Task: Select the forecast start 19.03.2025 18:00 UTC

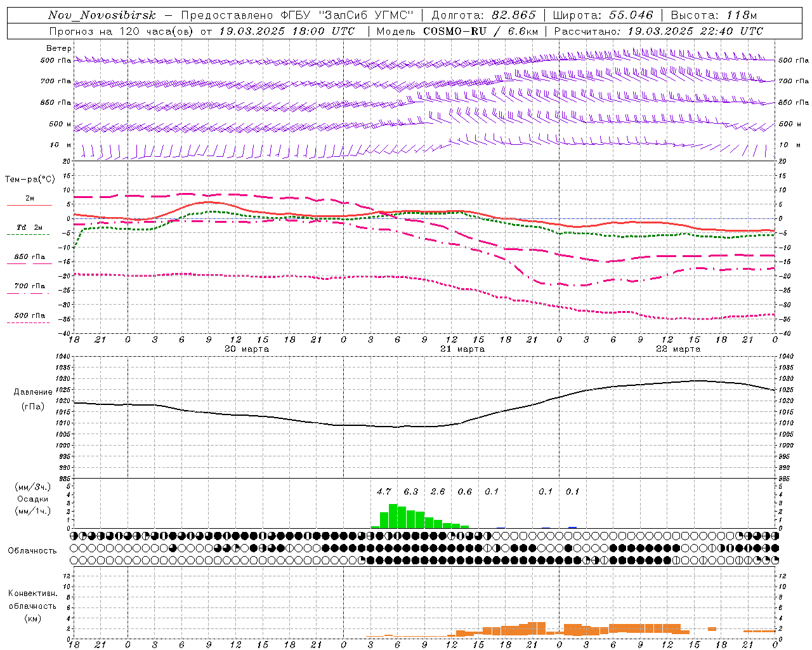Action: pos(287,31)
